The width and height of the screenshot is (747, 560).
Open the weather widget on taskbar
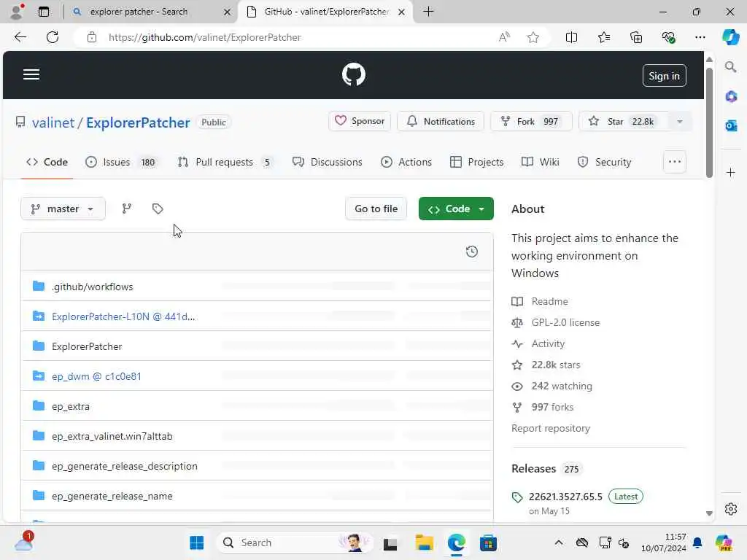[x=24, y=542]
